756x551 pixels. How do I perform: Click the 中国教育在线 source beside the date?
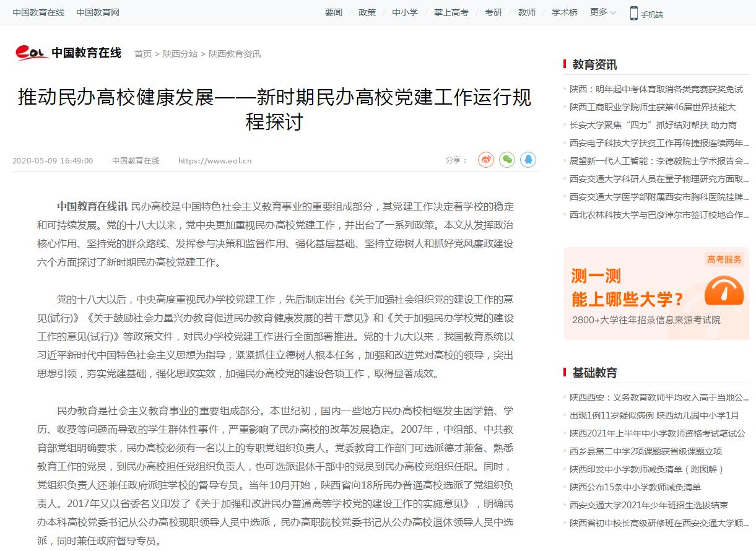[x=136, y=161]
